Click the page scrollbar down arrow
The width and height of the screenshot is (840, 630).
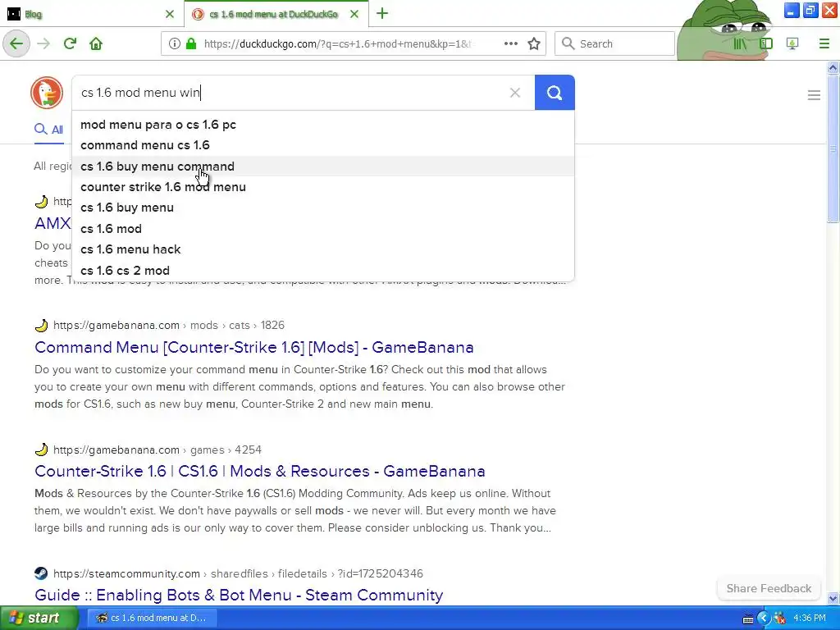tap(833, 598)
